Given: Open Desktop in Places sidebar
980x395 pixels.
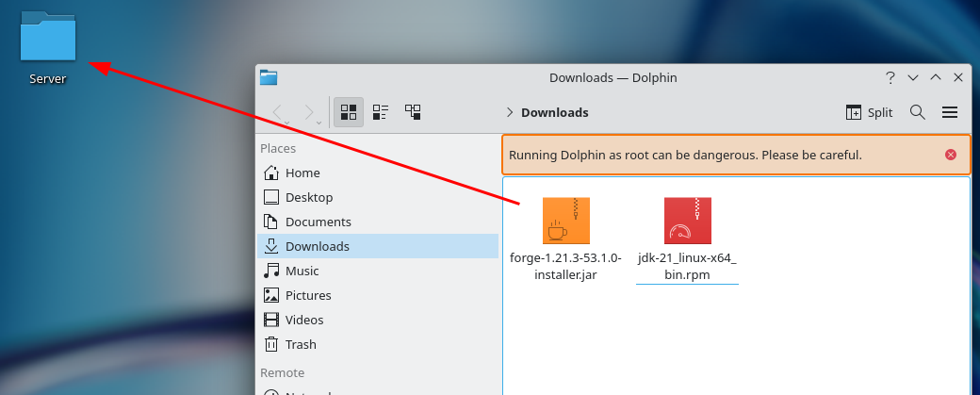Looking at the screenshot, I should point(309,198).
